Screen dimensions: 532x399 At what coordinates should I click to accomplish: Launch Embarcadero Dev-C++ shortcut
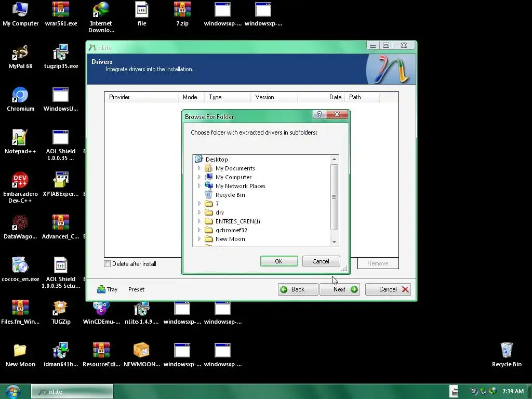20,188
